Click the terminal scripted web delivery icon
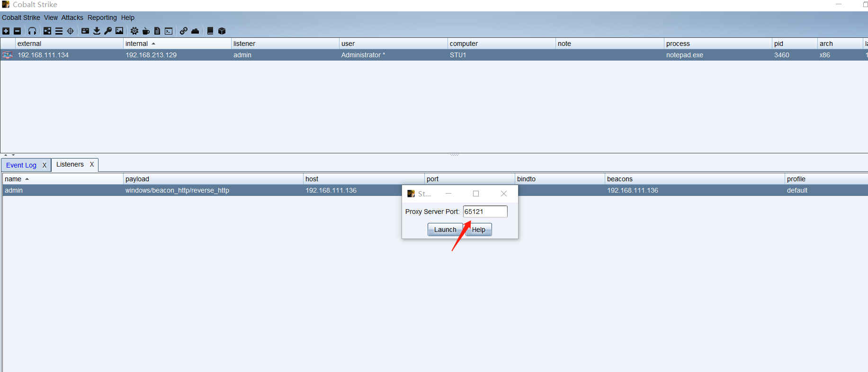This screenshot has height=372, width=868. pos(169,31)
